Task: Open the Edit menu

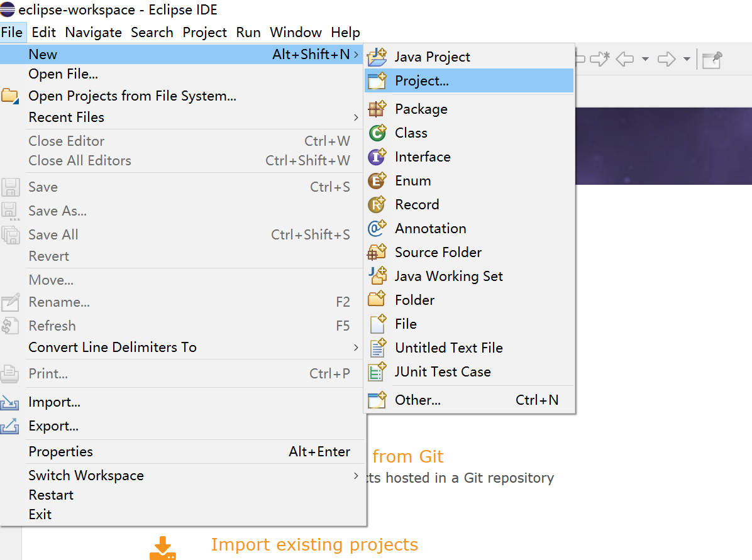Action: point(43,32)
